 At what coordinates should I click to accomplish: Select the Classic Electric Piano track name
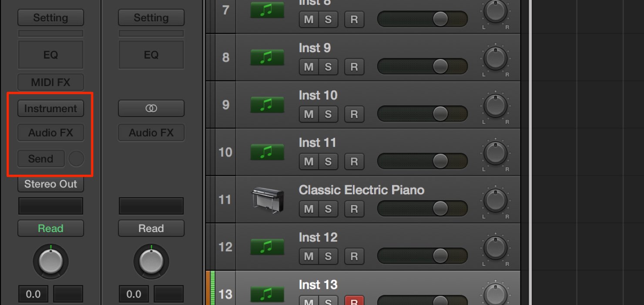pyautogui.click(x=362, y=190)
